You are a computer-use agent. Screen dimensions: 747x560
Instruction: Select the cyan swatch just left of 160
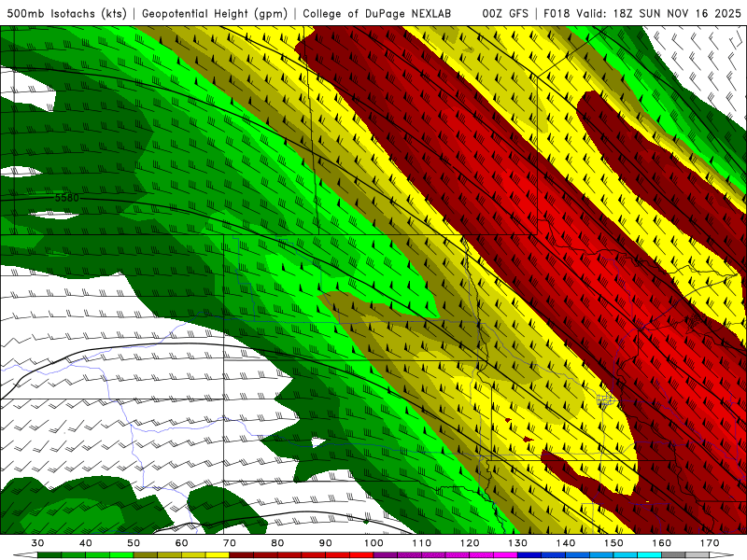coord(649,555)
